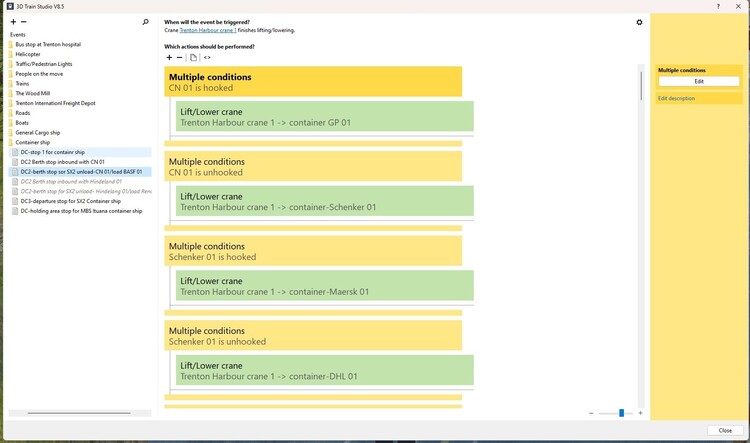Remove the selected event with the minus icon
The height and width of the screenshot is (443, 750).
pos(23,22)
